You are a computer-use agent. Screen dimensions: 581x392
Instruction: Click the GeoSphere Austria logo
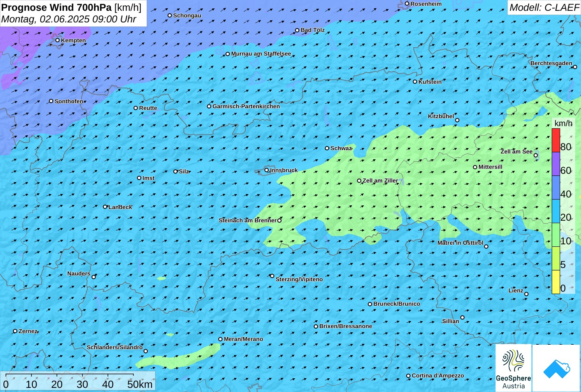(513, 368)
